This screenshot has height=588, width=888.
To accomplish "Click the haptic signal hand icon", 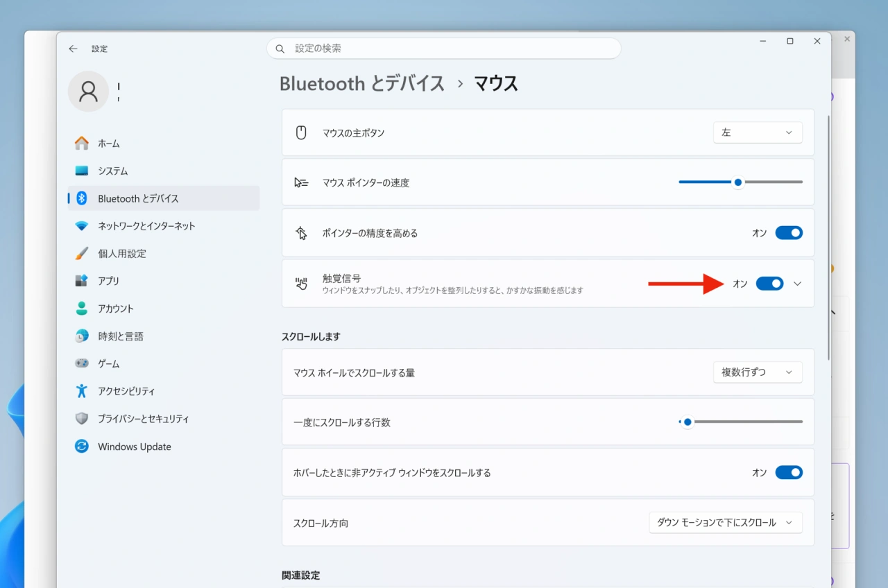I will coord(301,284).
